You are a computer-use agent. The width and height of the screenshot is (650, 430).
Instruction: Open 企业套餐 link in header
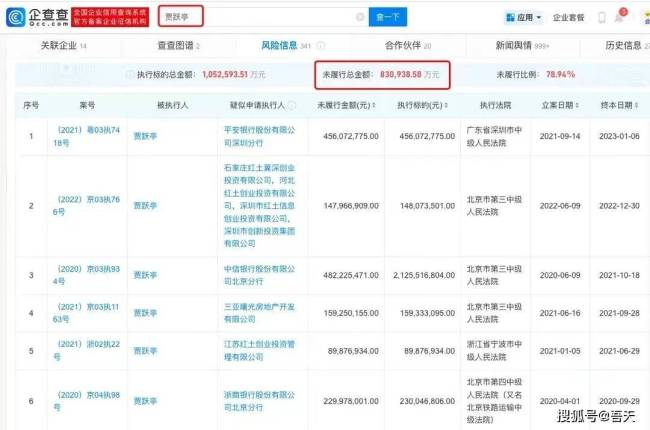coord(568,17)
